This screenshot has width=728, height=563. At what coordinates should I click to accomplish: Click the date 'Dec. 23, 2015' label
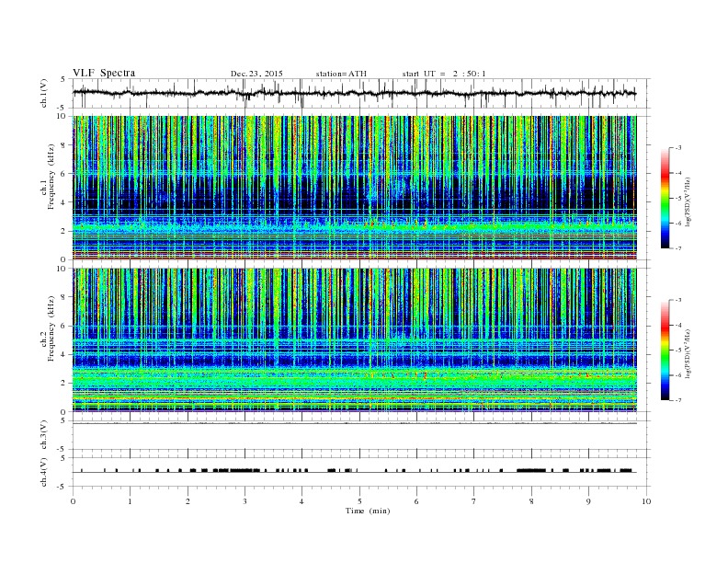click(x=256, y=74)
